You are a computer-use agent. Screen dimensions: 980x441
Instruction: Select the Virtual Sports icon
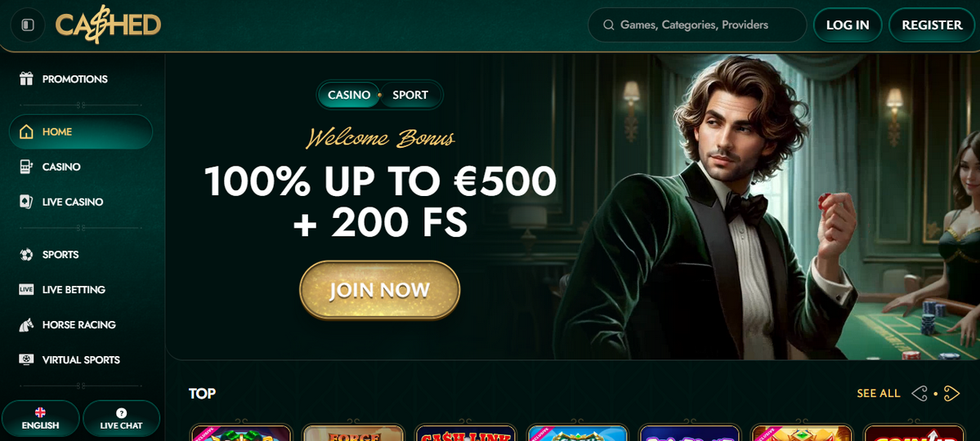[x=26, y=360]
